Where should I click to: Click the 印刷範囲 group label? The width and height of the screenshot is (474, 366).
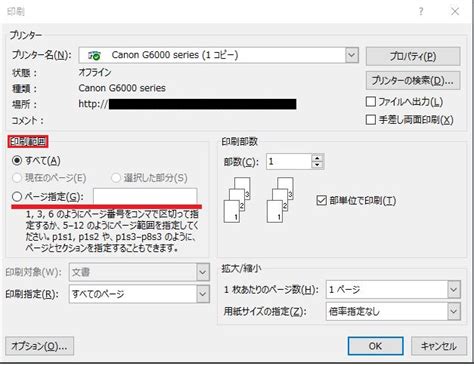click(28, 142)
